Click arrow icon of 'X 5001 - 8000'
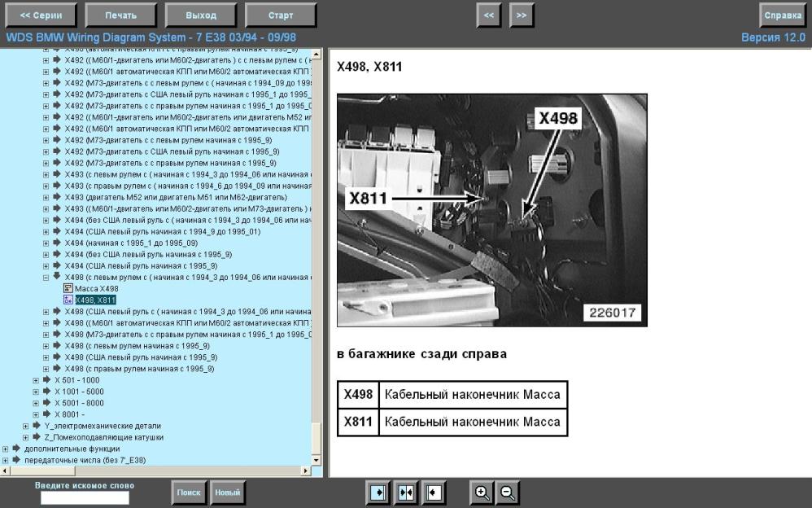Screen dimensions: 812x508 click(x=46, y=402)
